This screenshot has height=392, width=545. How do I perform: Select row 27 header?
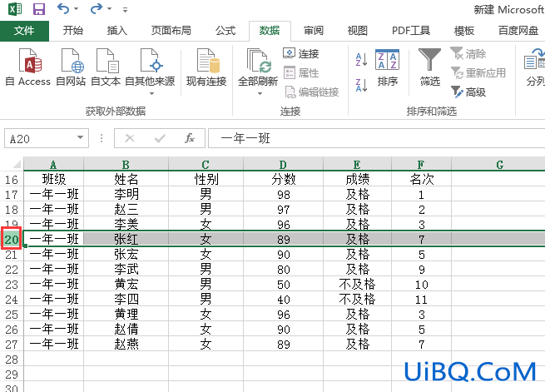pos(12,344)
